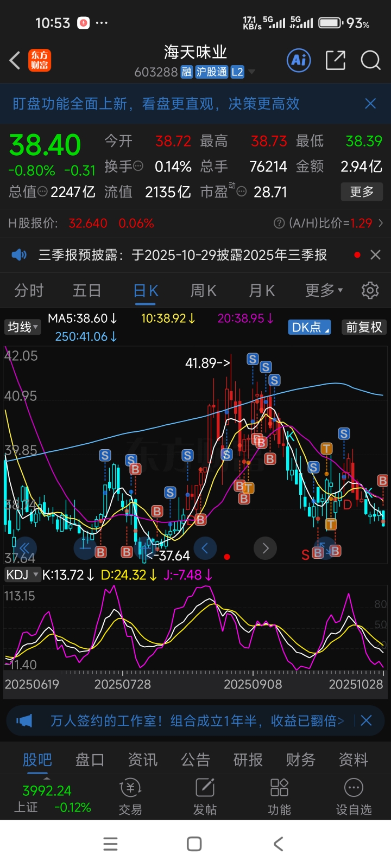The width and height of the screenshot is (391, 868).
Task: Tap the 融 margin tag
Action: 186,72
